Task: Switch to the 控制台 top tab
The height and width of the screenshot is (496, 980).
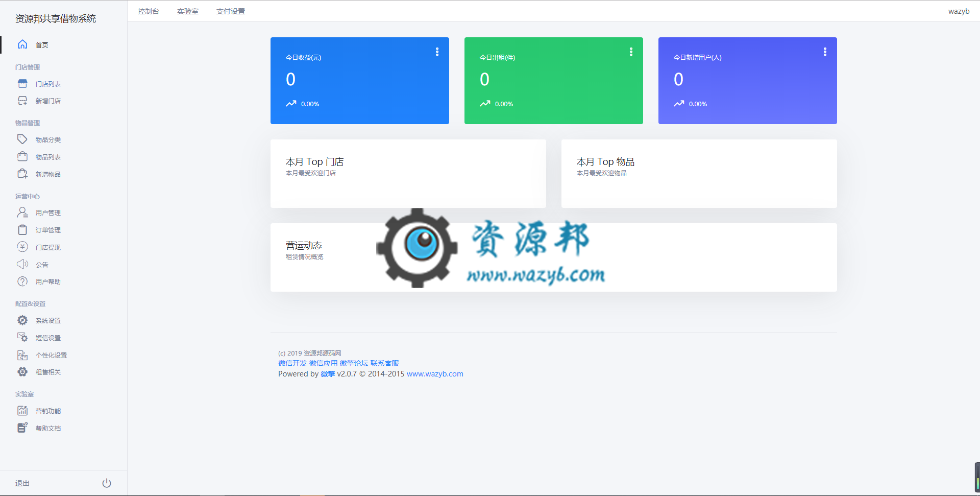Action: 149,11
